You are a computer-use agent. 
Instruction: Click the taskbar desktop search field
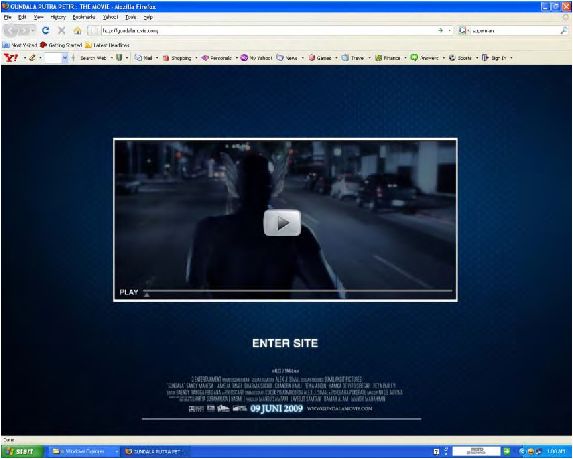click(x=476, y=451)
